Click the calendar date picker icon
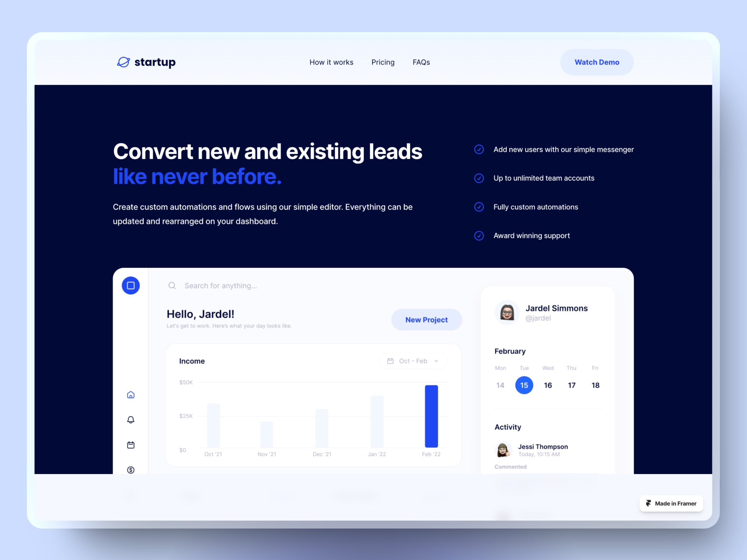 click(391, 361)
